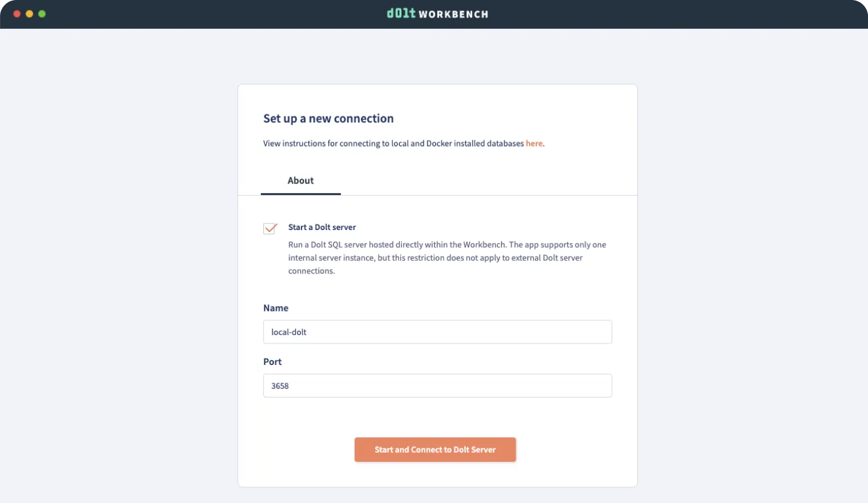Click empty area of the dark title bar

pos(675,13)
